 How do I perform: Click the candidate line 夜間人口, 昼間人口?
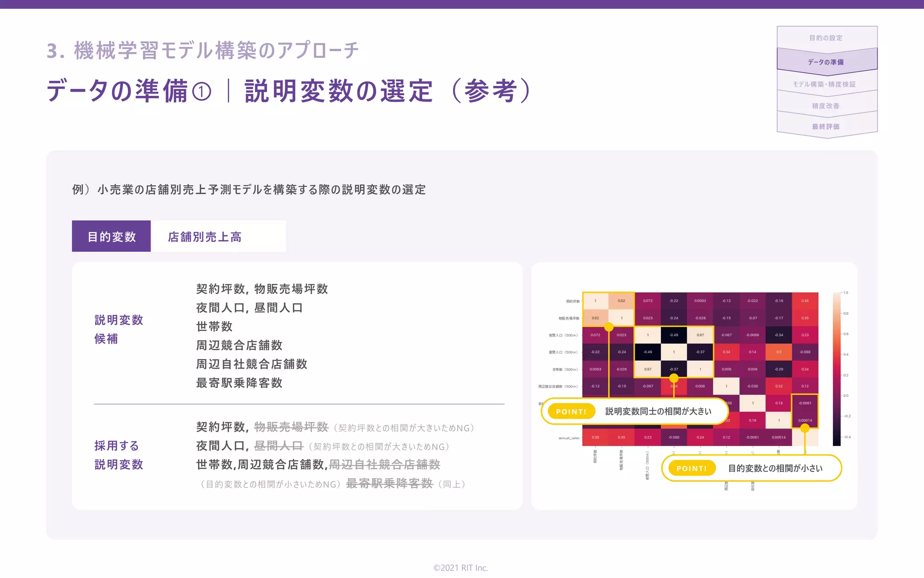pos(249,308)
